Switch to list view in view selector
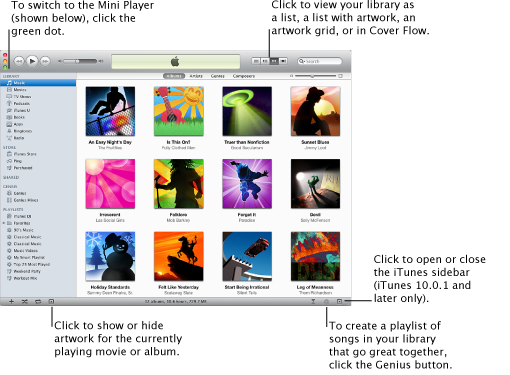The width and height of the screenshot is (510, 375). click(x=256, y=61)
